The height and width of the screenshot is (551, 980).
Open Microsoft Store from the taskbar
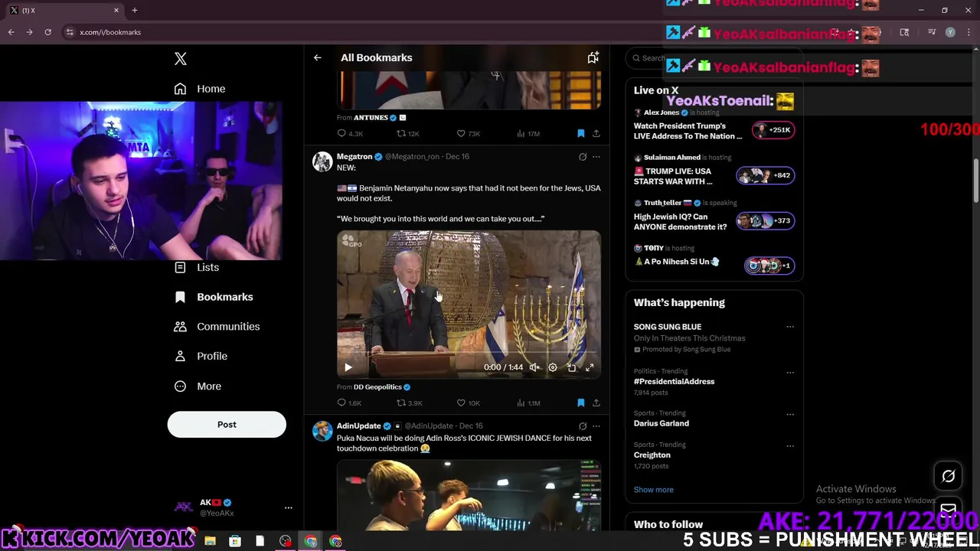235,541
